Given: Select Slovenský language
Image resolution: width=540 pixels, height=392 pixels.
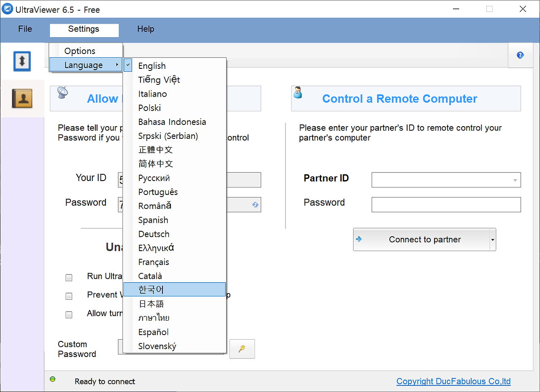Looking at the screenshot, I should click(175, 346).
